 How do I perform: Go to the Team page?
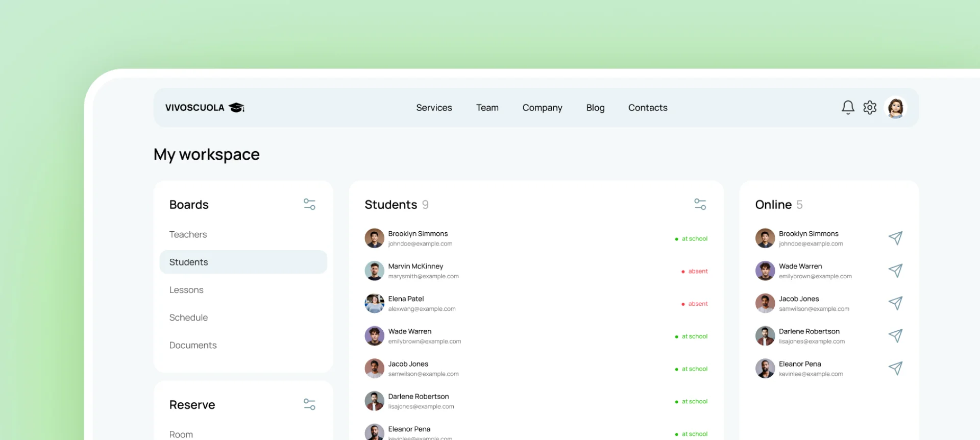click(487, 108)
